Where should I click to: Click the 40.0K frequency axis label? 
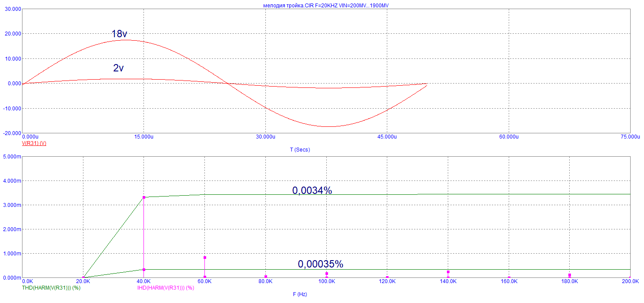pos(144,281)
